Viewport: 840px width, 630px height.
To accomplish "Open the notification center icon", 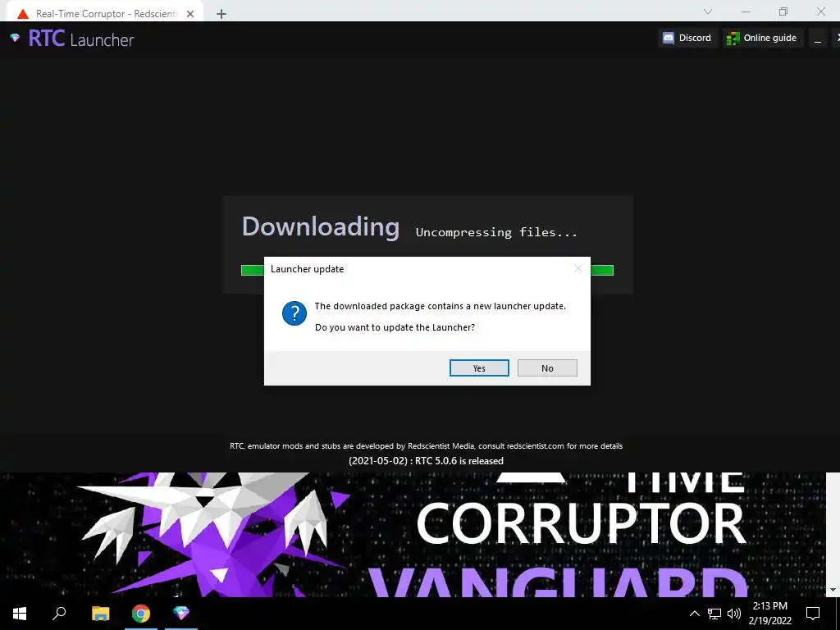I will tap(813, 614).
